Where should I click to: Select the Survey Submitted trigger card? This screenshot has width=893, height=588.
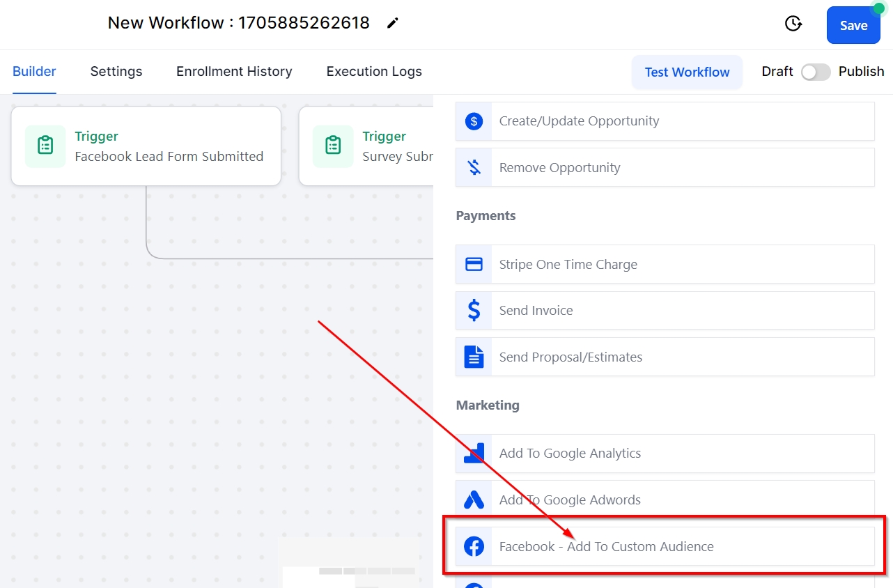coord(366,146)
